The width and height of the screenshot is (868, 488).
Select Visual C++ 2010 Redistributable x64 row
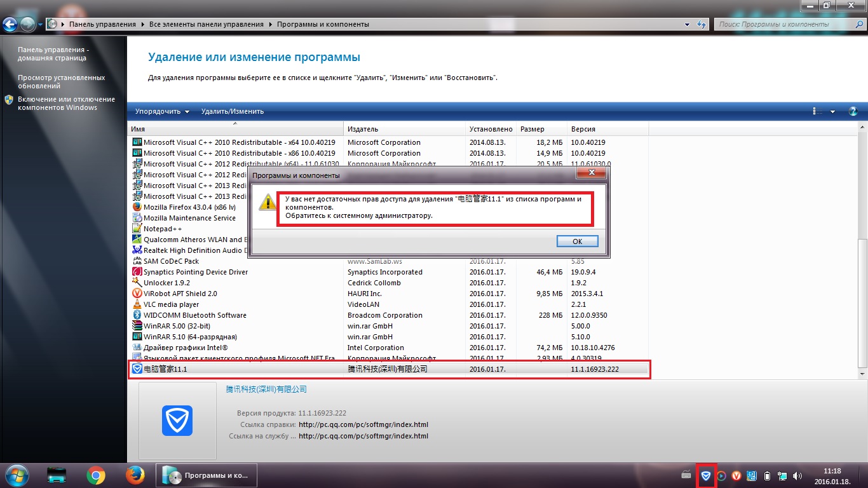(x=389, y=142)
